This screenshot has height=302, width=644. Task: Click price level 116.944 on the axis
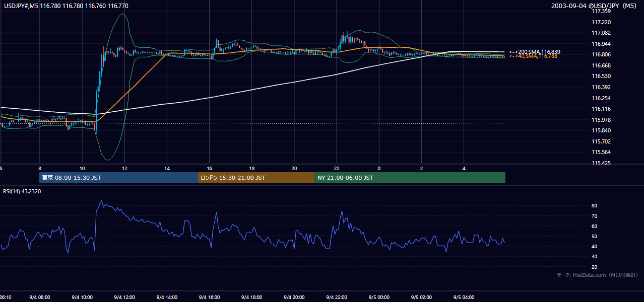[602, 44]
